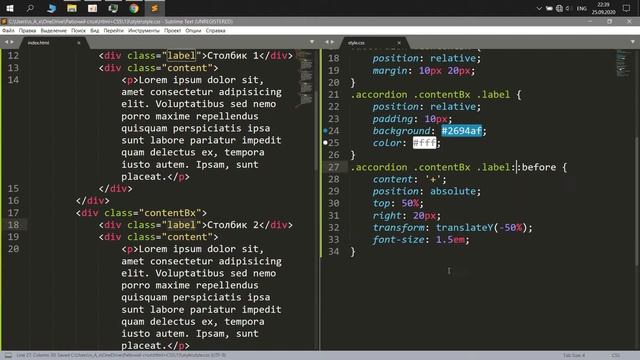Click 'Столбик 1' text in HTML
This screenshot has width=640, height=360.
point(233,56)
